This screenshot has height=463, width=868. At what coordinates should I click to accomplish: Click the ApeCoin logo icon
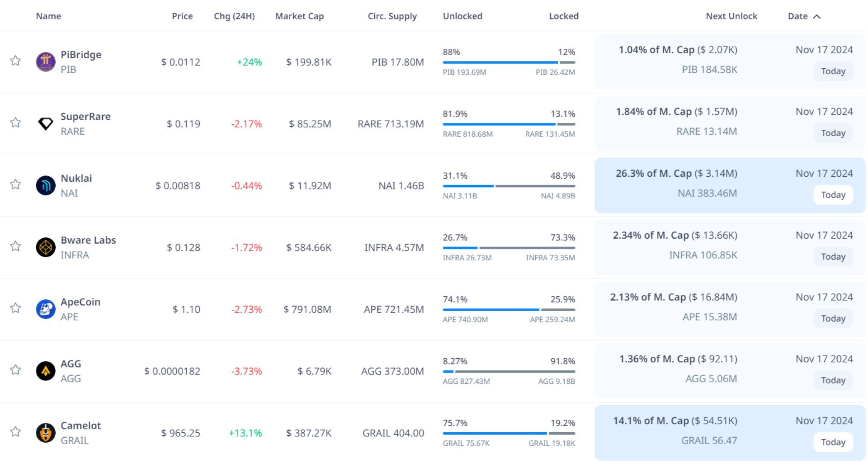pos(46,309)
